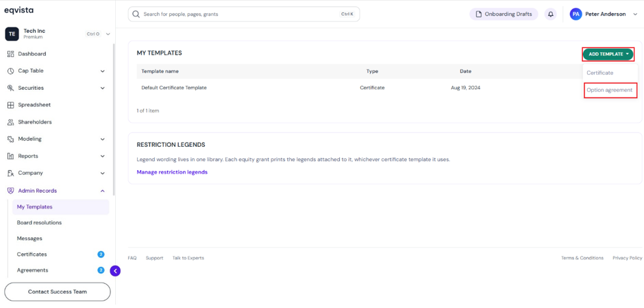Screen dimensions: 644x308
Task: Click the Spreadsheet table icon
Action: tap(11, 105)
